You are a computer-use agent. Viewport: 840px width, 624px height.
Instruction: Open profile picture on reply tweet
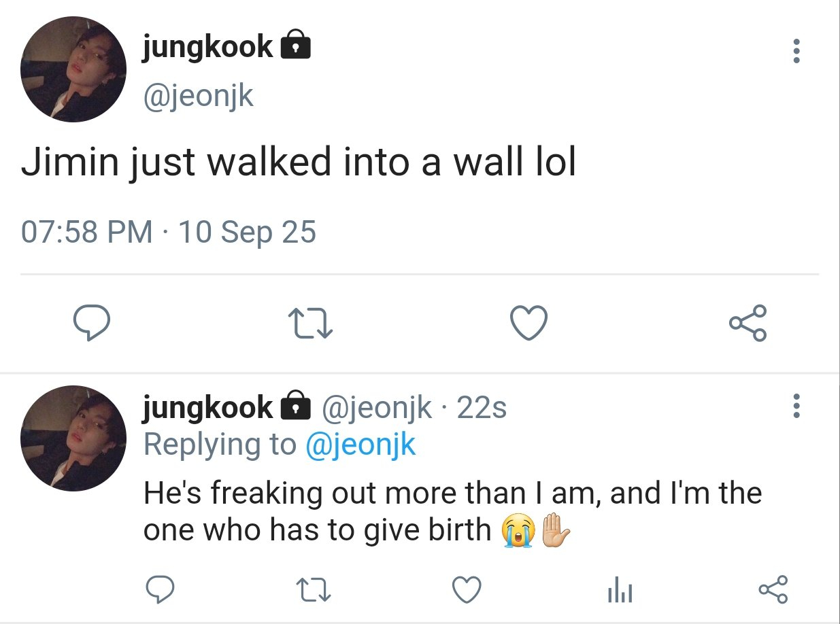pyautogui.click(x=73, y=438)
